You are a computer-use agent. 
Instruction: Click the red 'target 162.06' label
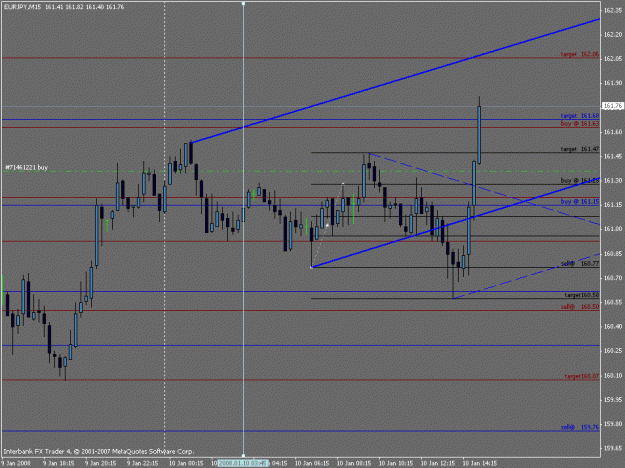580,54
